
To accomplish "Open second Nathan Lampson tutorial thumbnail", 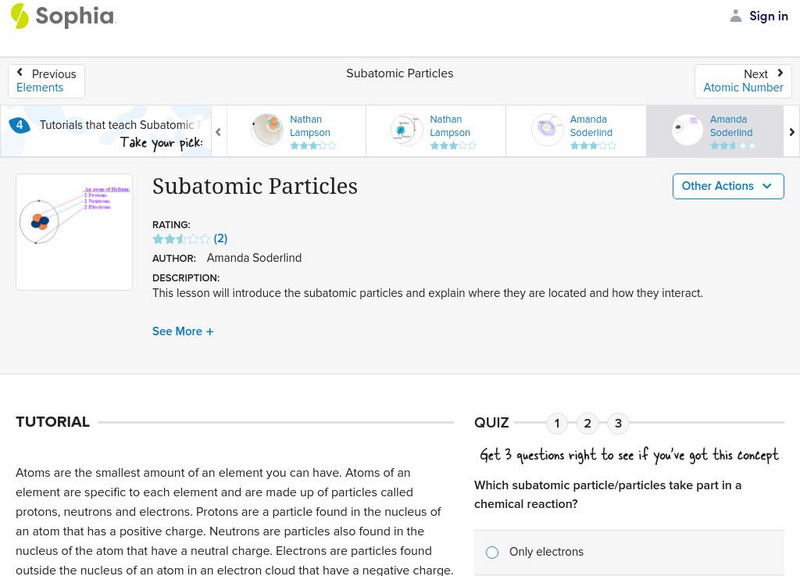I will click(407, 130).
